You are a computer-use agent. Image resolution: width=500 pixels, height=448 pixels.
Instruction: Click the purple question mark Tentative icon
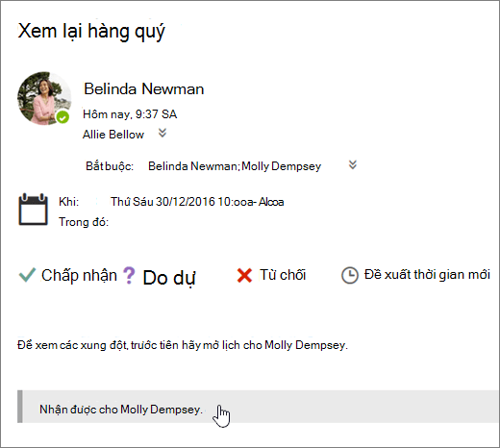[x=129, y=276]
